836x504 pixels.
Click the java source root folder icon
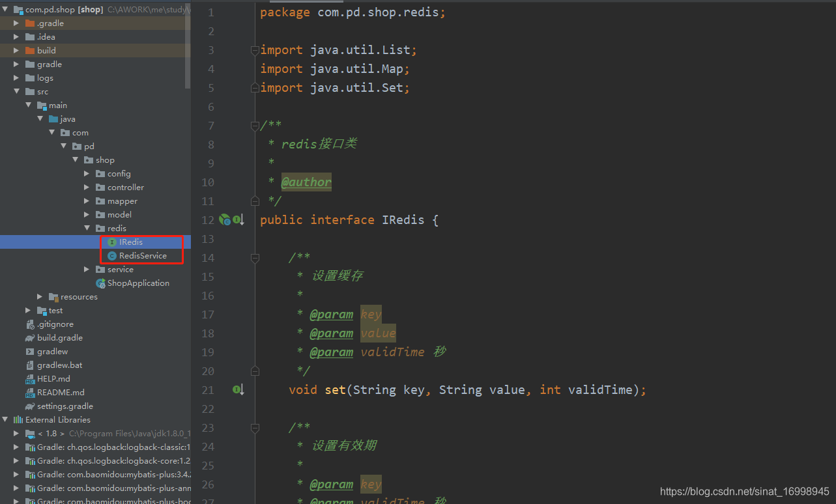click(53, 119)
